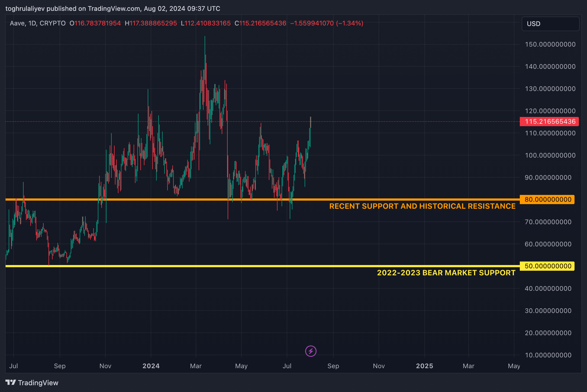The height and width of the screenshot is (392, 587).
Task: Click the May label after 2025 on time axis
Action: [514, 366]
